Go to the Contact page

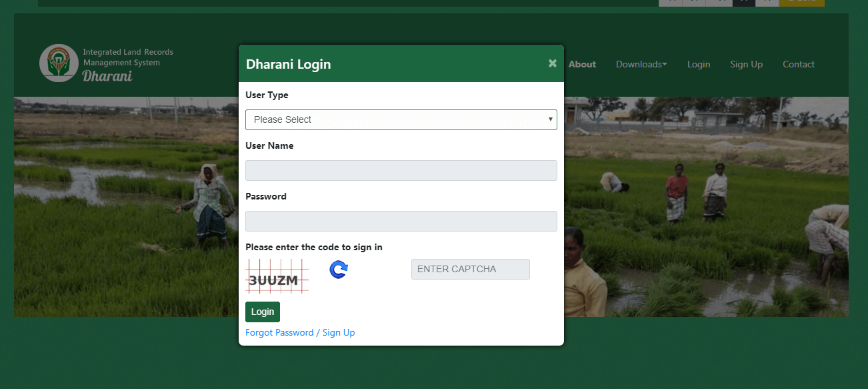click(798, 64)
